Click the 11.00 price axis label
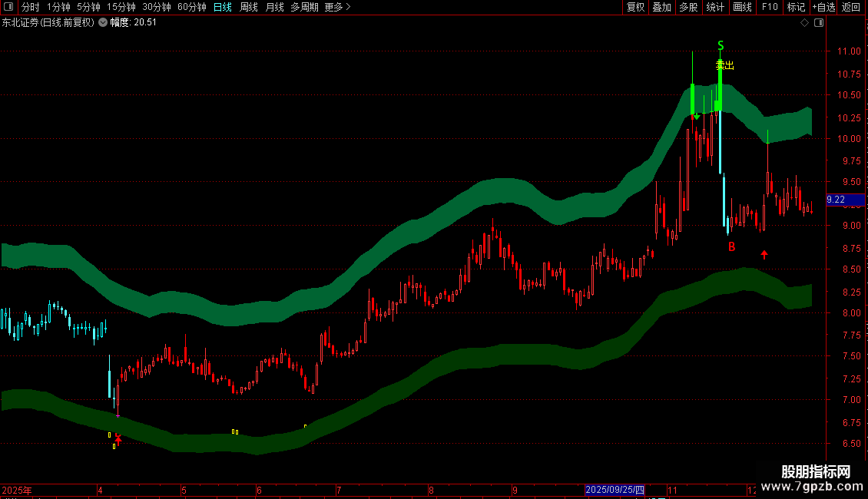Image resolution: width=868 pixels, height=499 pixels. [x=849, y=51]
